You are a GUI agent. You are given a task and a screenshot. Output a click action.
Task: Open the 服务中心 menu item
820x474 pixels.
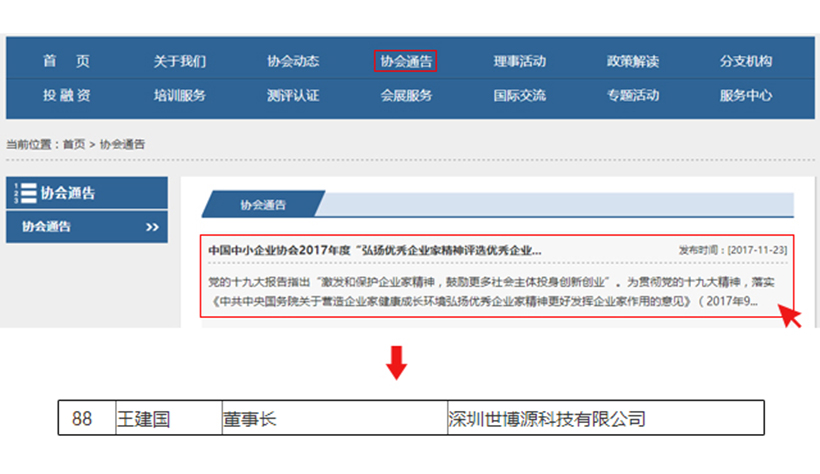pyautogui.click(x=746, y=96)
